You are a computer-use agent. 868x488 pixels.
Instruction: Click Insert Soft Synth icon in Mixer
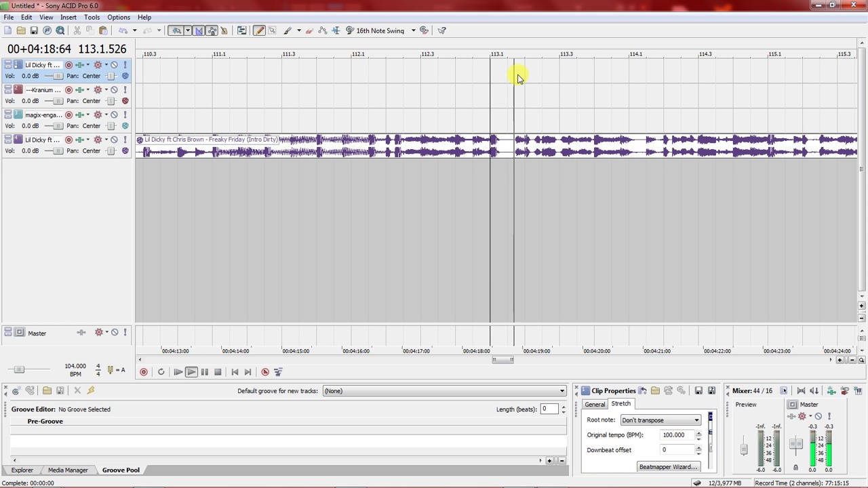point(858,390)
